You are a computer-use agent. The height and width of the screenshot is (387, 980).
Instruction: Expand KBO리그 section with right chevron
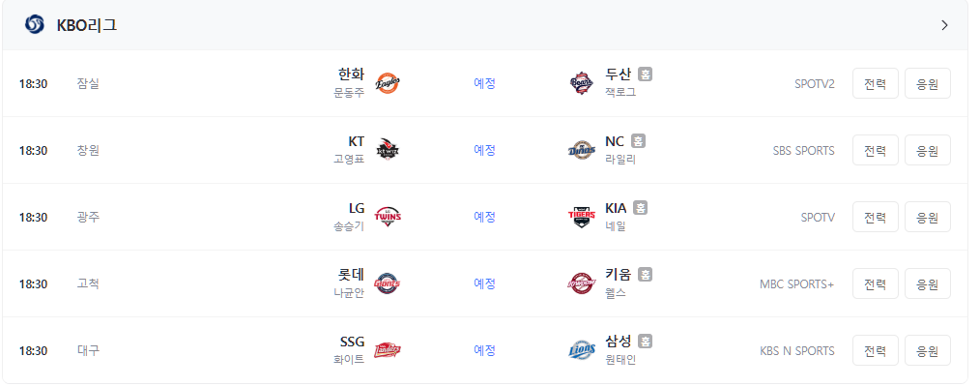(944, 25)
